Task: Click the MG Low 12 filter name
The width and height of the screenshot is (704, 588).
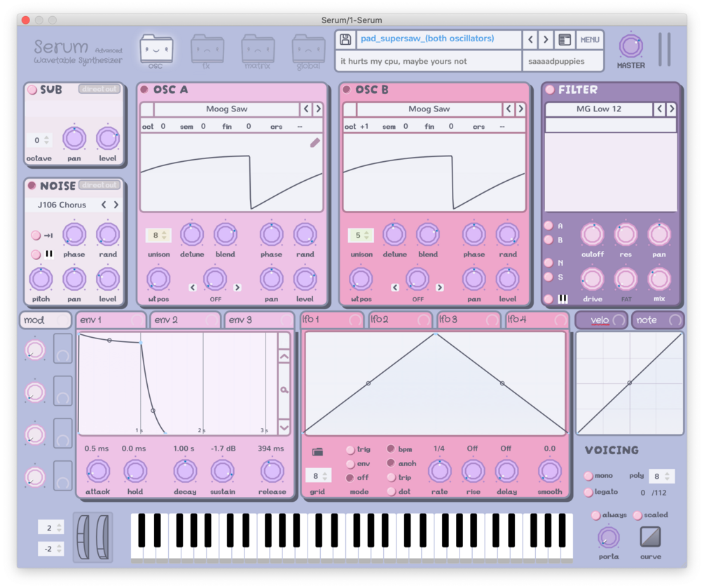Action: [x=599, y=109]
